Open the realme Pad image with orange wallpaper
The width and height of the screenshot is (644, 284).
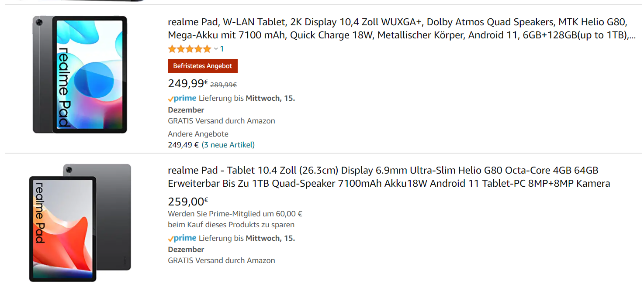[x=80, y=222]
